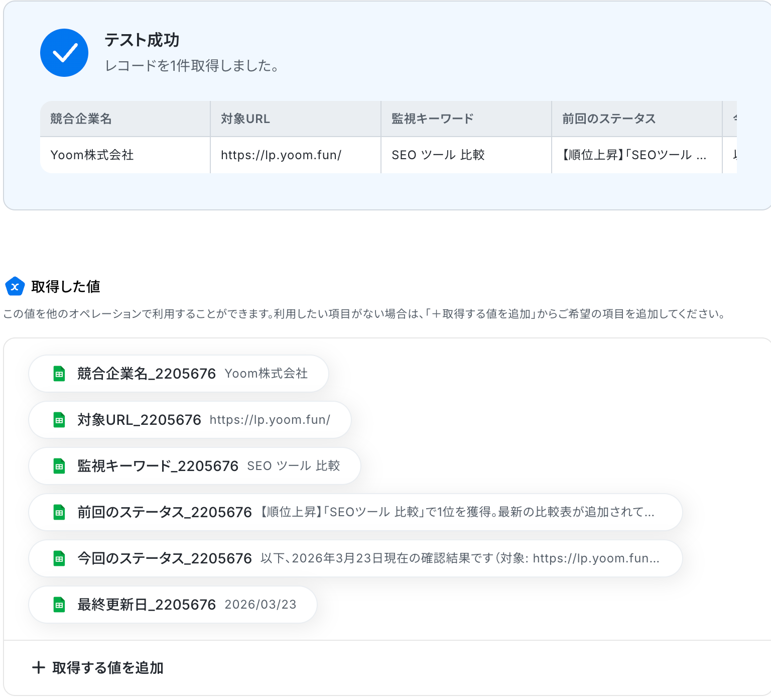Image resolution: width=771 pixels, height=700 pixels.
Task: Click the blue pentagon icon beside 取得した値
Action: 15,287
